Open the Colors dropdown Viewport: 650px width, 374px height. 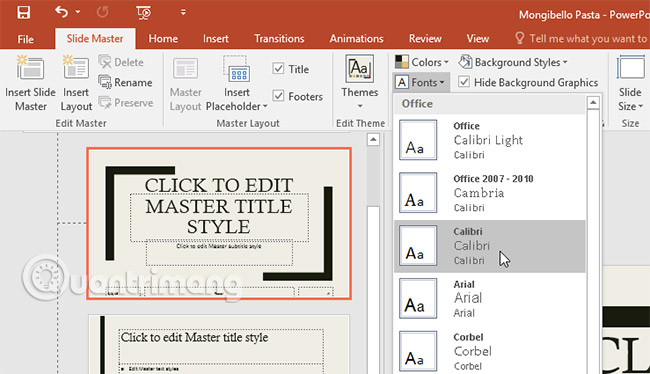pyautogui.click(x=422, y=62)
